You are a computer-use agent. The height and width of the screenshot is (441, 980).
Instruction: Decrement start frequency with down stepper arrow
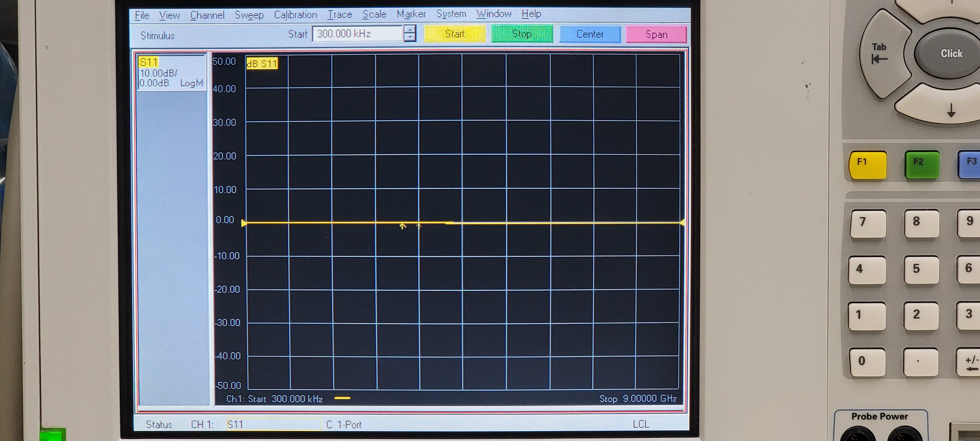click(410, 37)
